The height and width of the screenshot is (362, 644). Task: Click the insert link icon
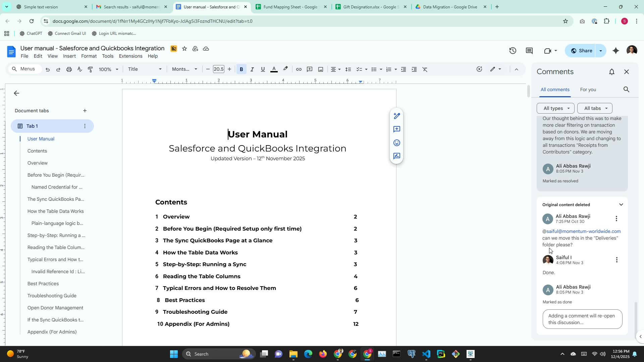299,69
